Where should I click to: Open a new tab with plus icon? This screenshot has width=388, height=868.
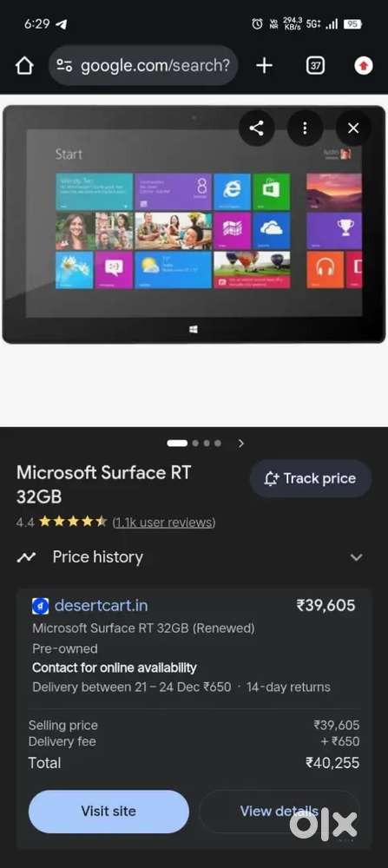[x=264, y=66]
